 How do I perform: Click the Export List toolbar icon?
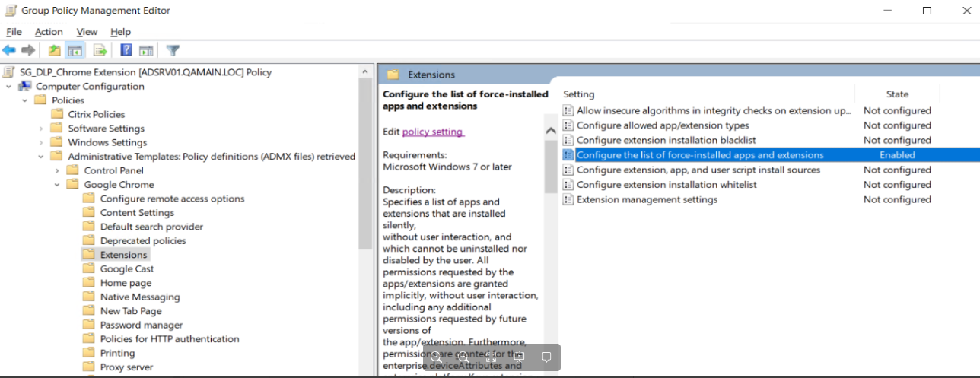tap(100, 51)
